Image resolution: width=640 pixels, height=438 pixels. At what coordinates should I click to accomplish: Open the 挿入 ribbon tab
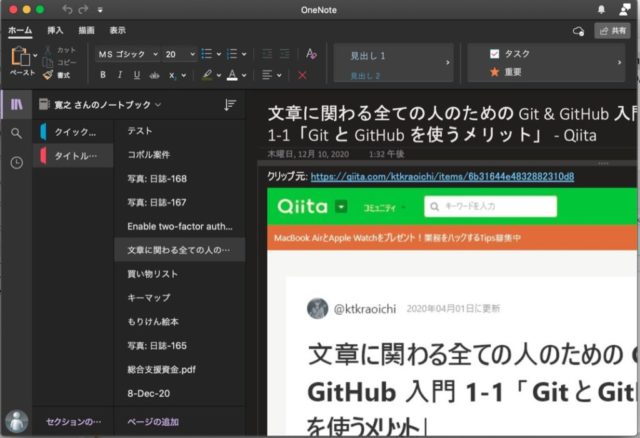pos(55,31)
